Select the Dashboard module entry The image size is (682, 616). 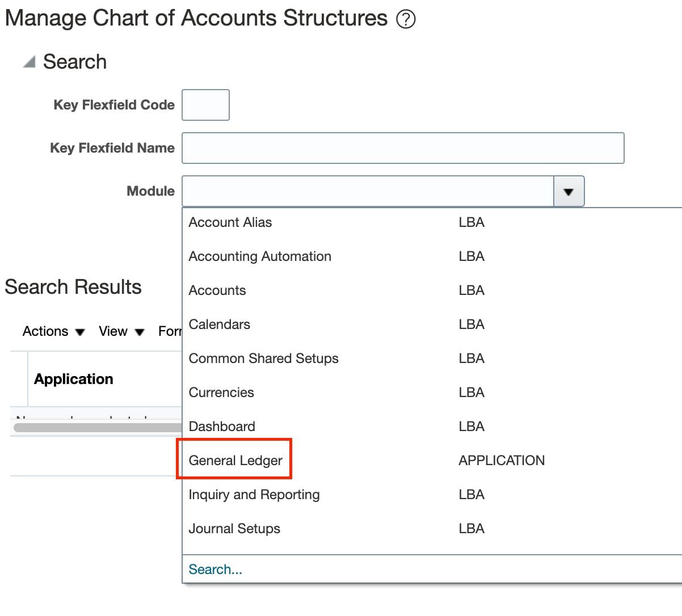point(222,427)
